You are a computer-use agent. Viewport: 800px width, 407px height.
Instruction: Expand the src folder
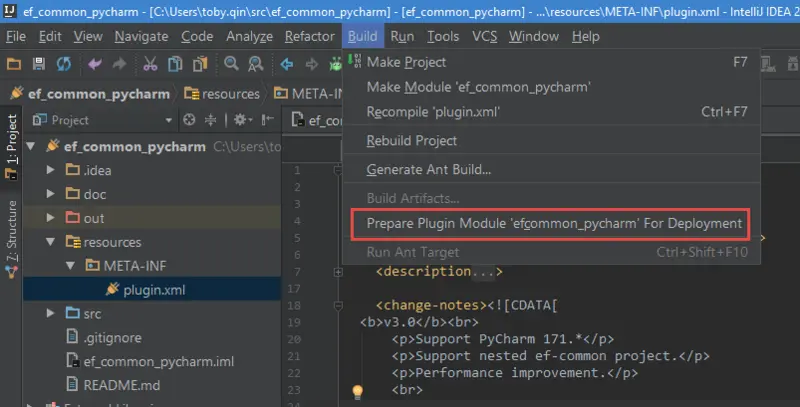click(51, 313)
